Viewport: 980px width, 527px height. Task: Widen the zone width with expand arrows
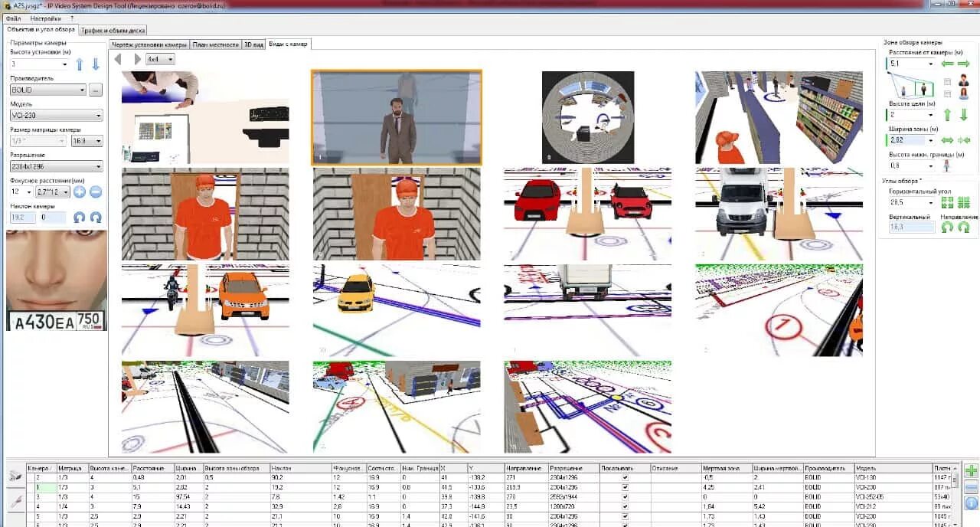(947, 140)
